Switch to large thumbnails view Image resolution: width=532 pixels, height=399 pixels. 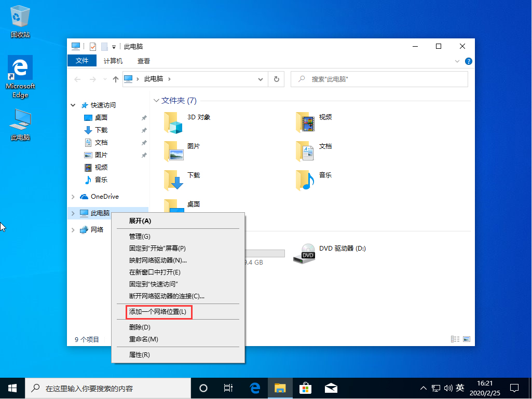(x=466, y=339)
